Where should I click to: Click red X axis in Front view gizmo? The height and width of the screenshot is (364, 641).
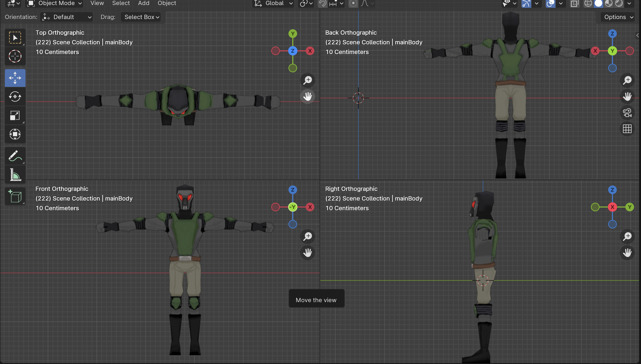[x=310, y=207]
